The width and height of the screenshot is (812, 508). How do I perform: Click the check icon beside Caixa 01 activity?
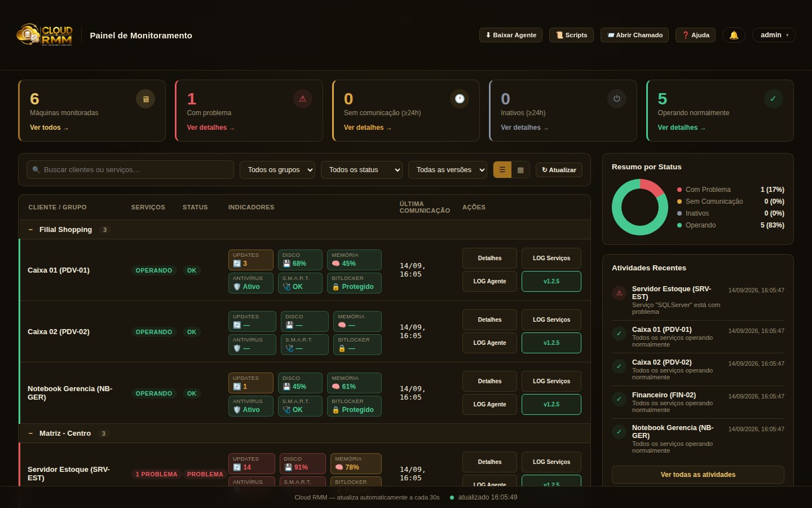(619, 334)
